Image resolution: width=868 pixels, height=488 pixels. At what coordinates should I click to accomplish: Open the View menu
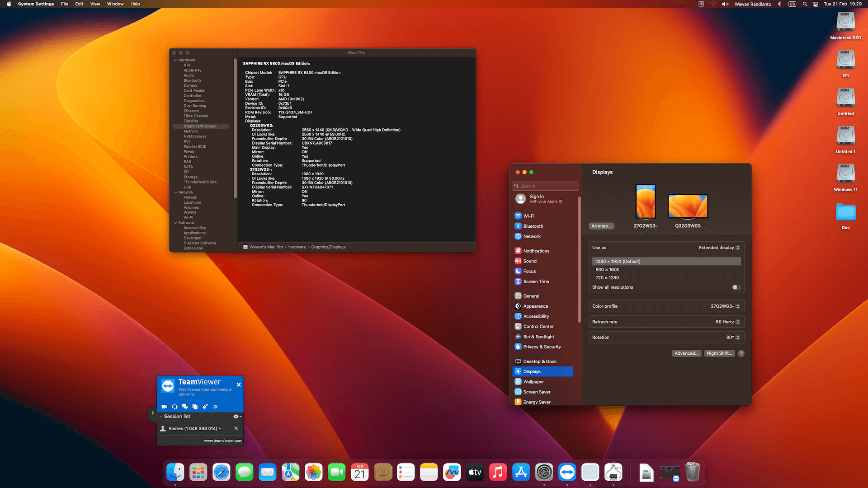tap(95, 4)
